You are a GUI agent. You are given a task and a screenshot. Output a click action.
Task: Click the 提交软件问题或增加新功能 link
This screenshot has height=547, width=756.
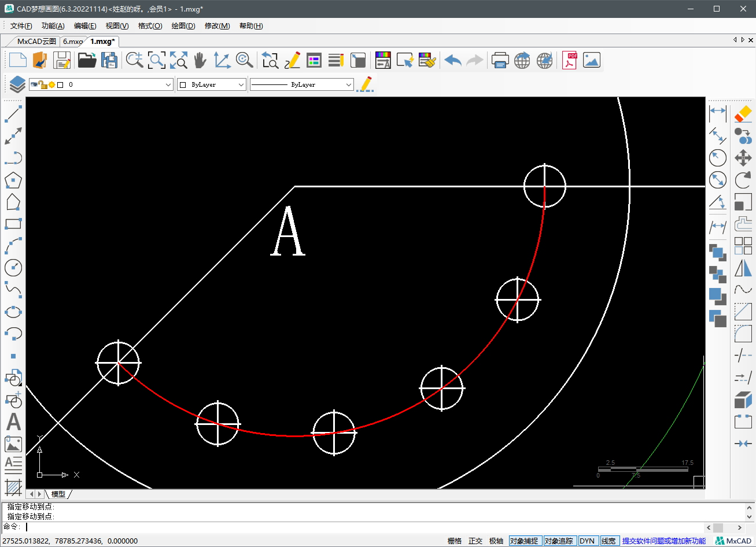[664, 541]
